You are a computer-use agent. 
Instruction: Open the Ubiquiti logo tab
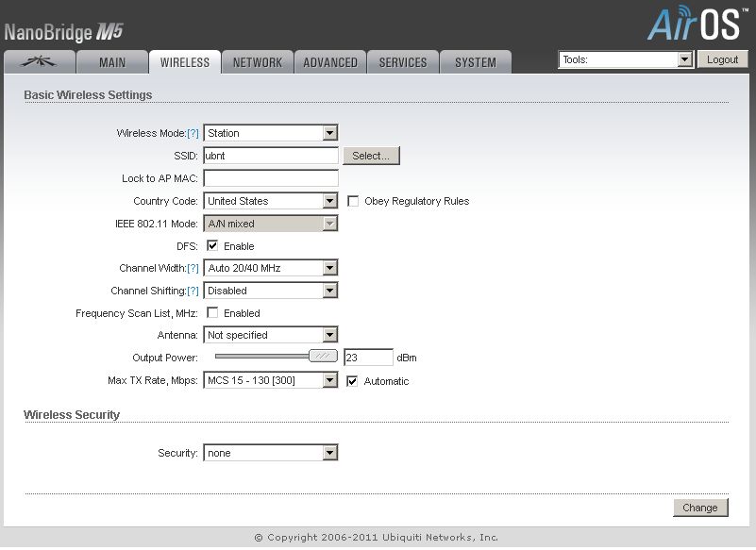pyautogui.click(x=39, y=62)
